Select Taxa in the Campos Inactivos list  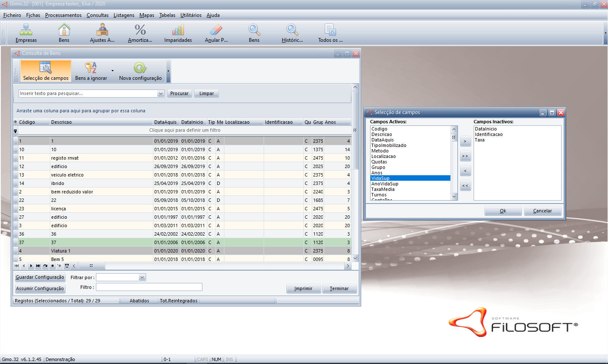click(x=480, y=140)
